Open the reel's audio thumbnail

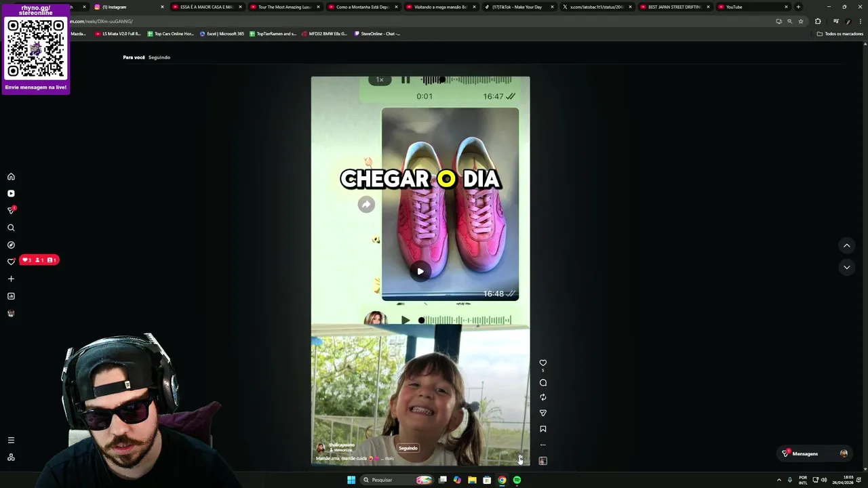pos(542,461)
